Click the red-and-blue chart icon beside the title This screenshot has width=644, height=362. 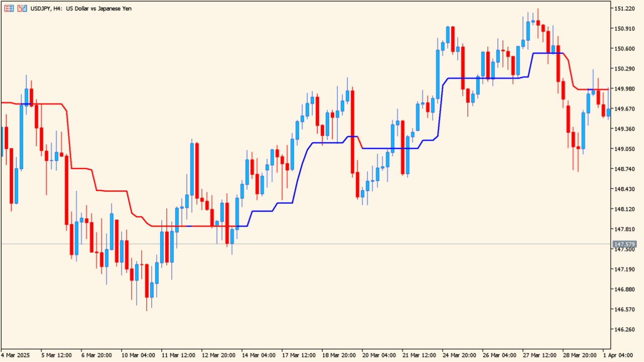pos(21,8)
